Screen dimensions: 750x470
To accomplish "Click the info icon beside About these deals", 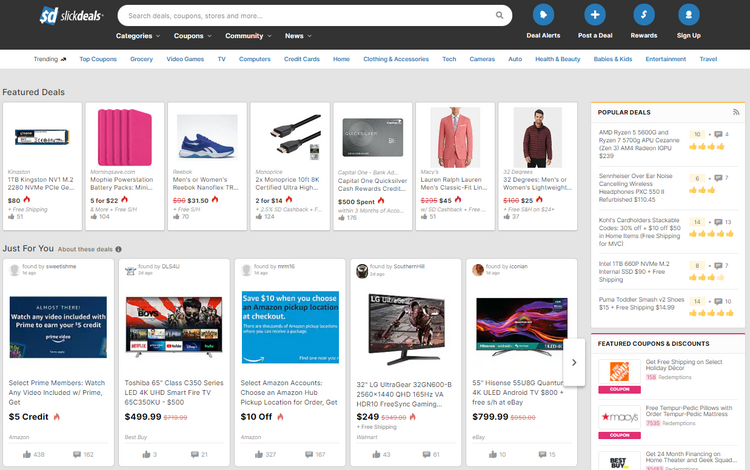I will click(118, 249).
